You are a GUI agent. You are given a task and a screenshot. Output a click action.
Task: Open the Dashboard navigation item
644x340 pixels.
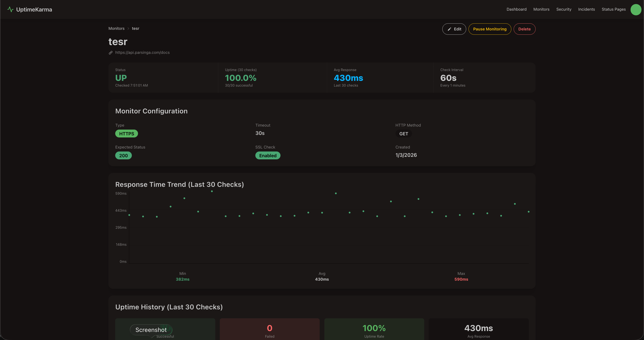(x=516, y=9)
